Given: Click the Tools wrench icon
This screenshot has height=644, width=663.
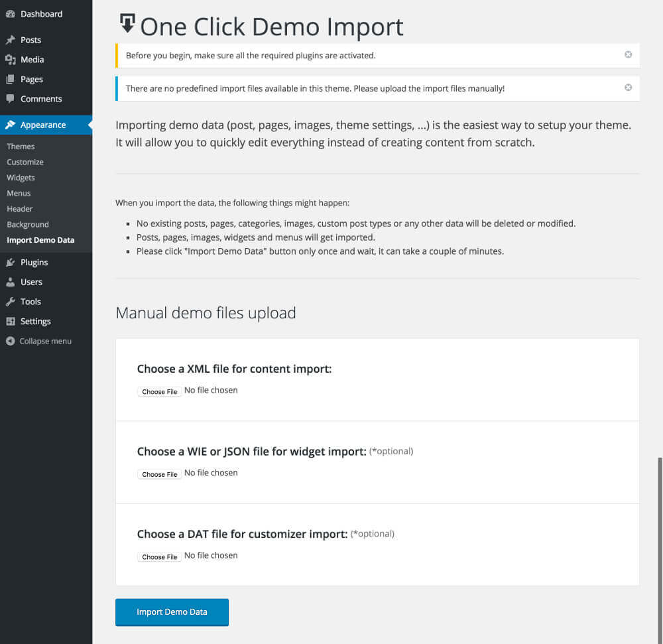Looking at the screenshot, I should tap(11, 302).
